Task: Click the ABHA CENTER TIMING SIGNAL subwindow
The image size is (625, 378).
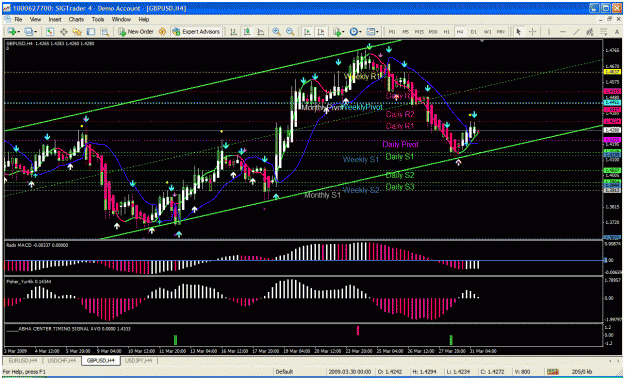Action: 303,336
